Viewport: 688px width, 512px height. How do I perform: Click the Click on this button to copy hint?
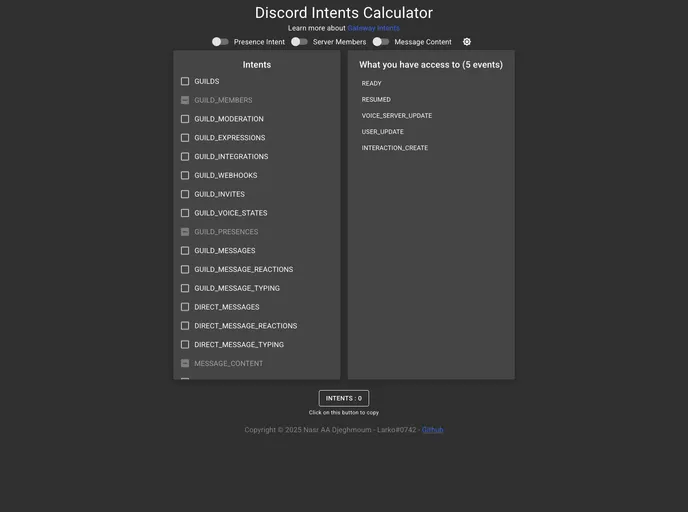(x=344, y=412)
